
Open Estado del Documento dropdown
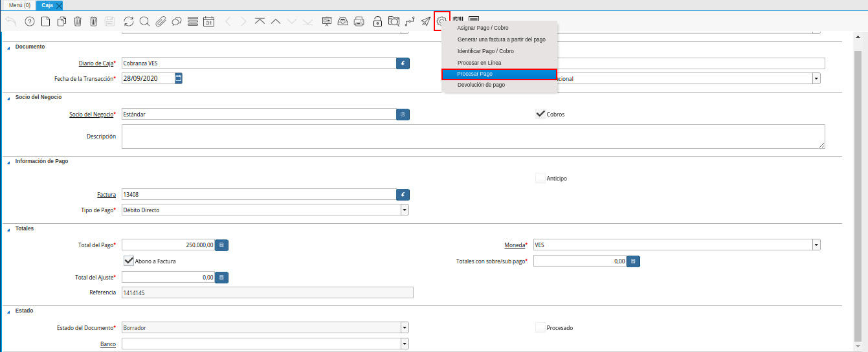(x=405, y=328)
